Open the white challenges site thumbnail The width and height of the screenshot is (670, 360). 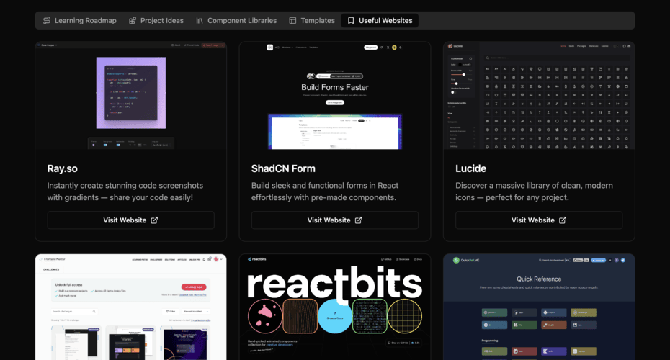pyautogui.click(x=131, y=307)
